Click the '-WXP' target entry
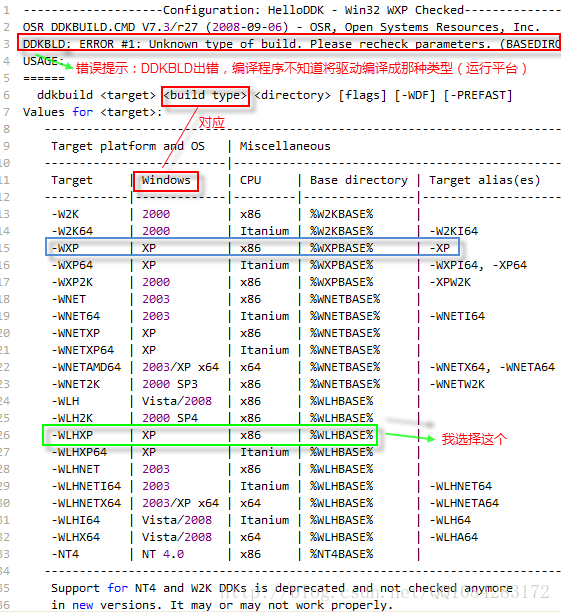This screenshot has width=561, height=612. (x=65, y=248)
